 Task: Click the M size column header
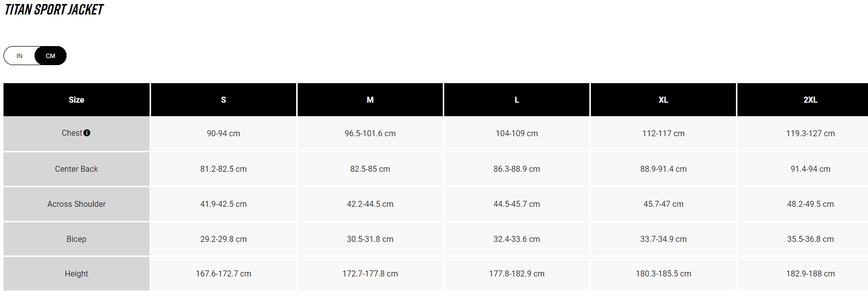[x=370, y=100]
